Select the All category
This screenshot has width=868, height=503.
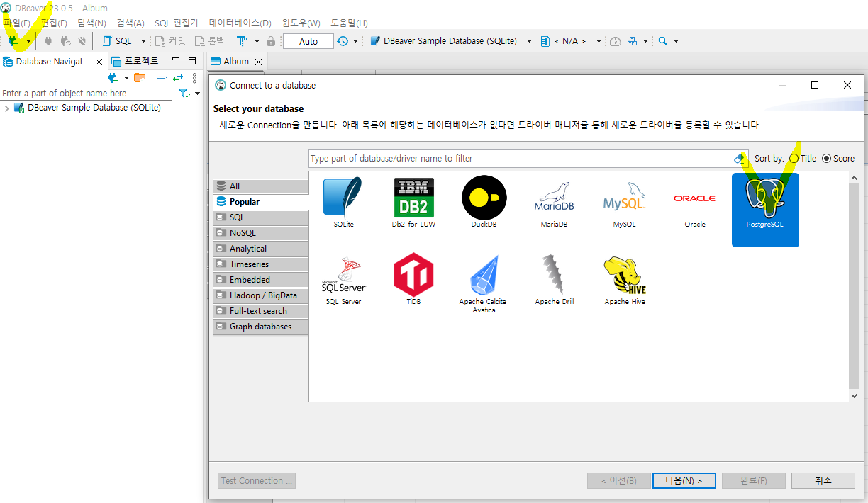(261, 186)
